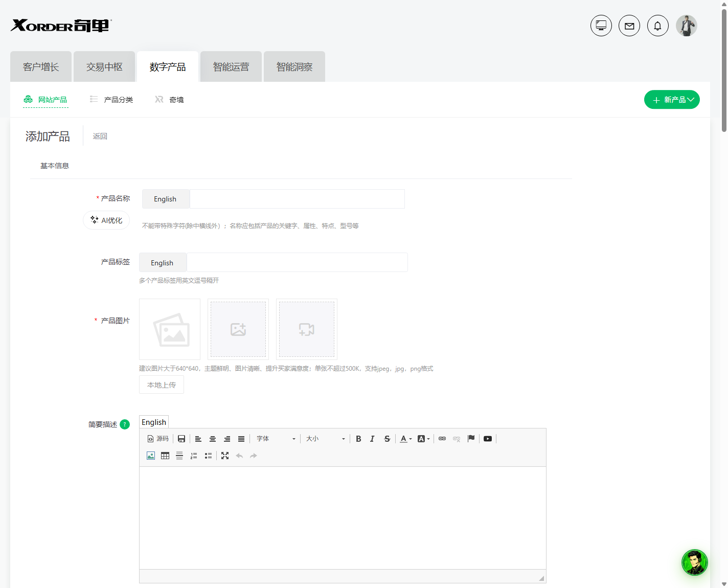Expand the 新产品 green dropdown button

(x=672, y=100)
